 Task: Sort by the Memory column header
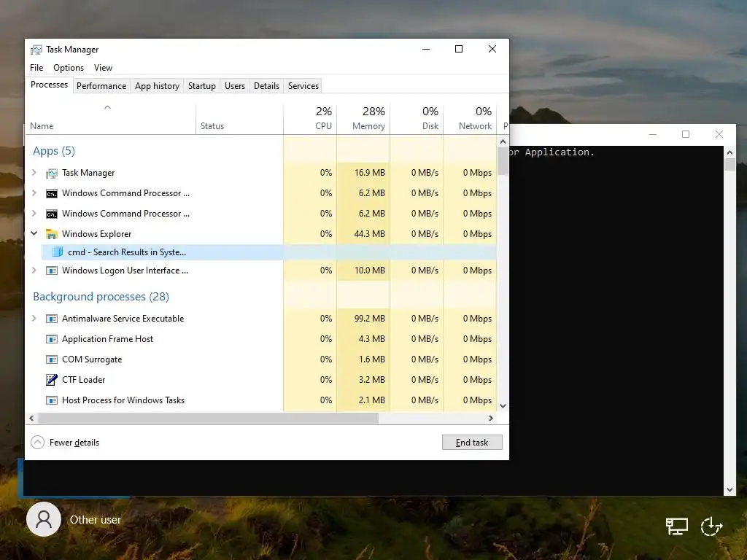pyautogui.click(x=363, y=120)
